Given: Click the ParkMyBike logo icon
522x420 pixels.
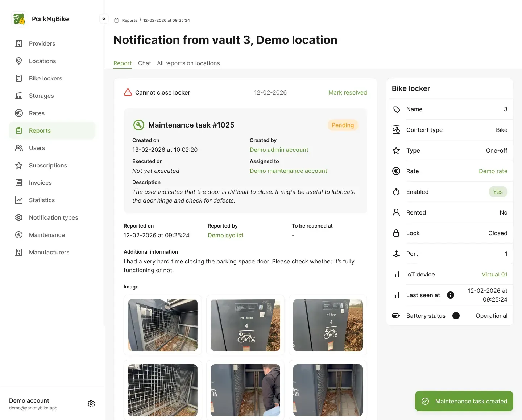Looking at the screenshot, I should point(19,19).
